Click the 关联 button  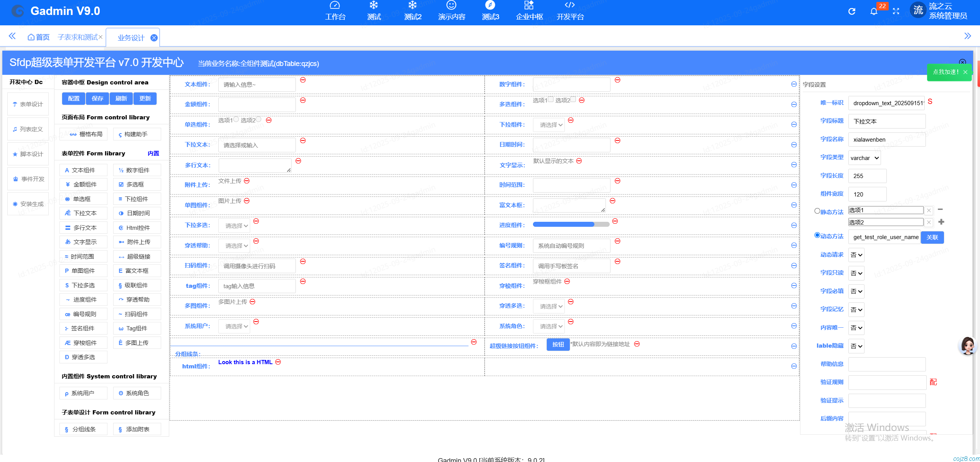(x=932, y=238)
